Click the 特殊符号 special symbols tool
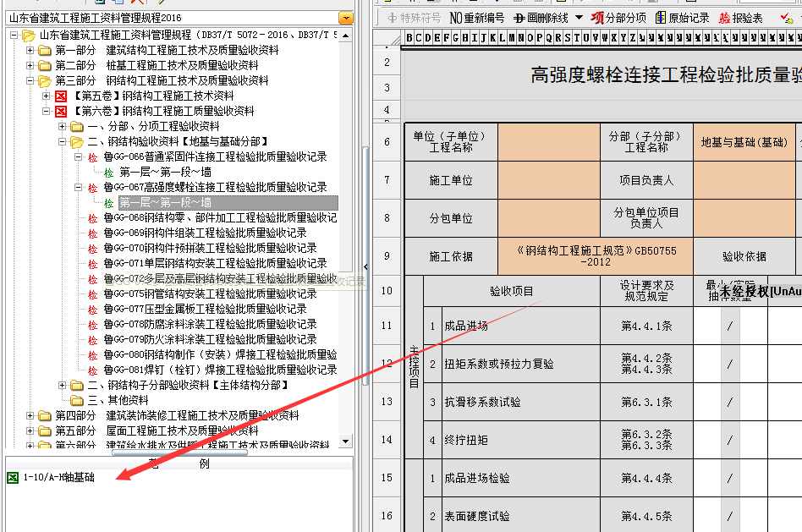This screenshot has height=532, width=802. click(x=415, y=18)
